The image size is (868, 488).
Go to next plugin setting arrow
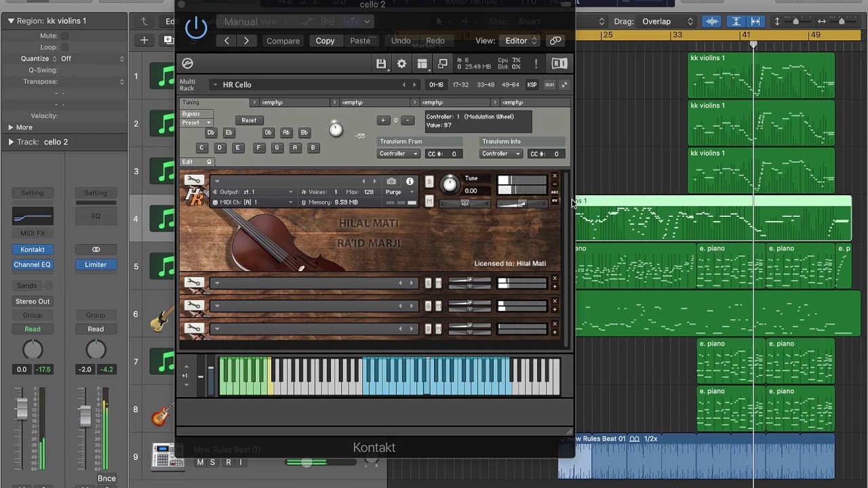tap(246, 41)
